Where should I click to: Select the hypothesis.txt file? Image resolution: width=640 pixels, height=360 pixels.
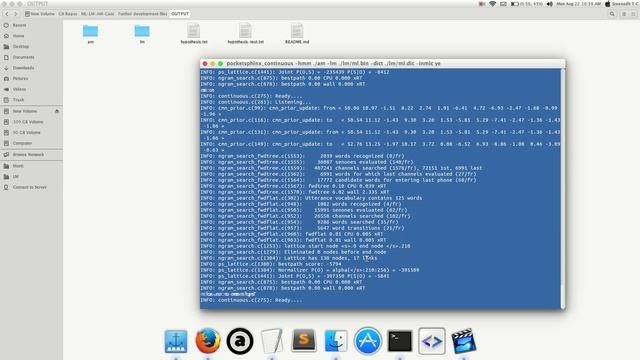[194, 34]
